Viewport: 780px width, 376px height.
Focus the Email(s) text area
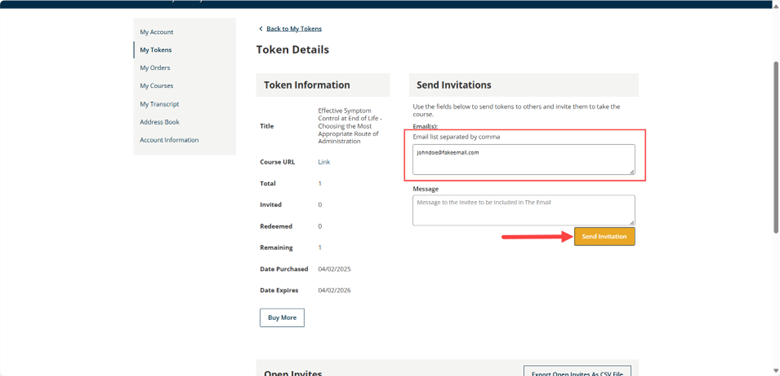(x=523, y=159)
